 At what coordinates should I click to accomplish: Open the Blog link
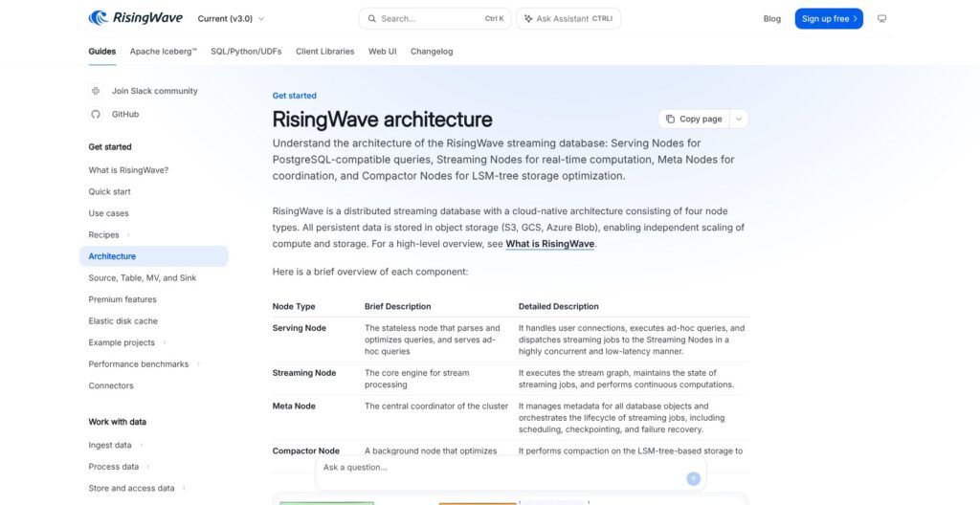pyautogui.click(x=772, y=19)
